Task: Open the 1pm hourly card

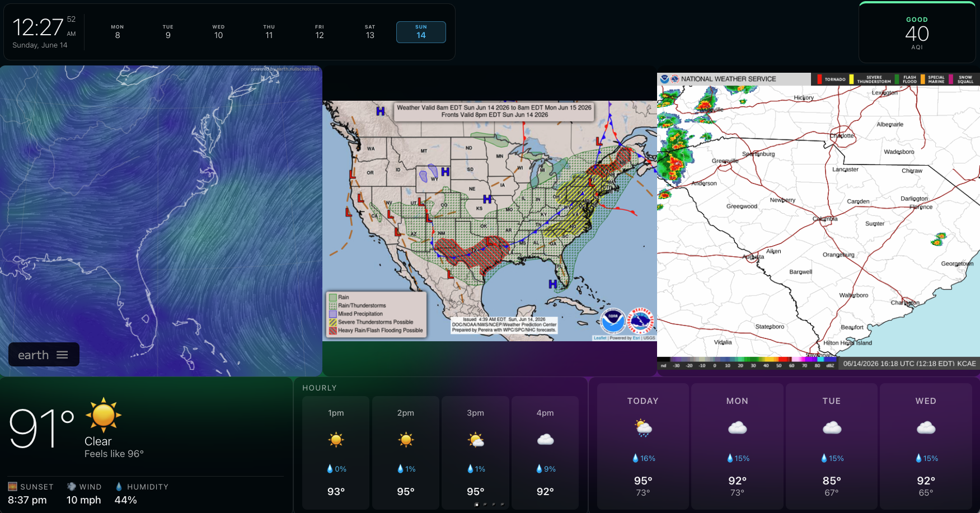Action: pos(336,453)
